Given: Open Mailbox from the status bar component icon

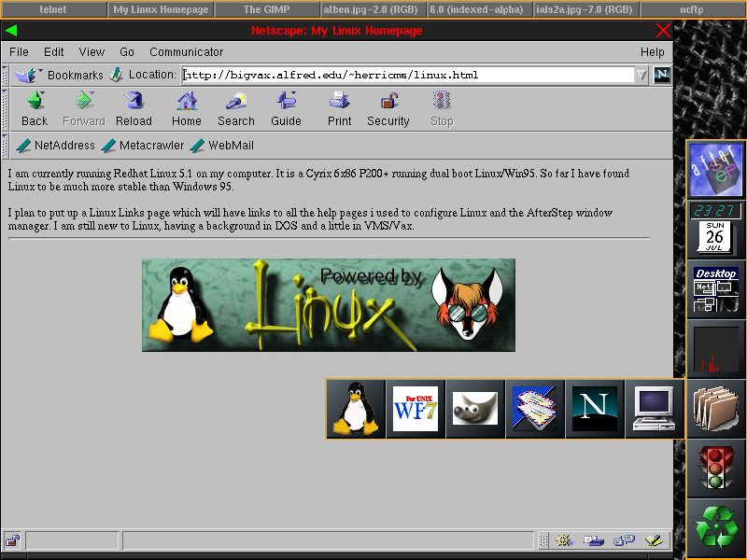Looking at the screenshot, I should (x=593, y=540).
